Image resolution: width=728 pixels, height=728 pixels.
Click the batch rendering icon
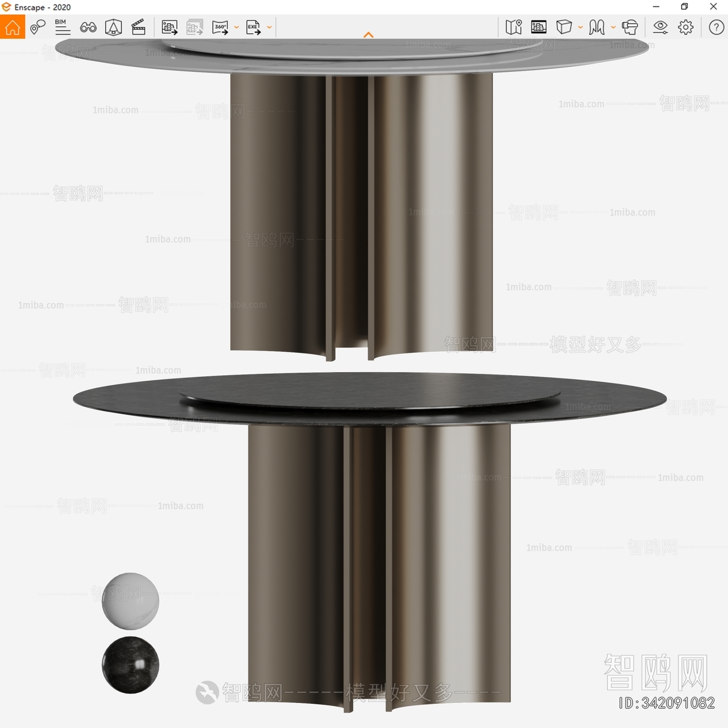[195, 27]
